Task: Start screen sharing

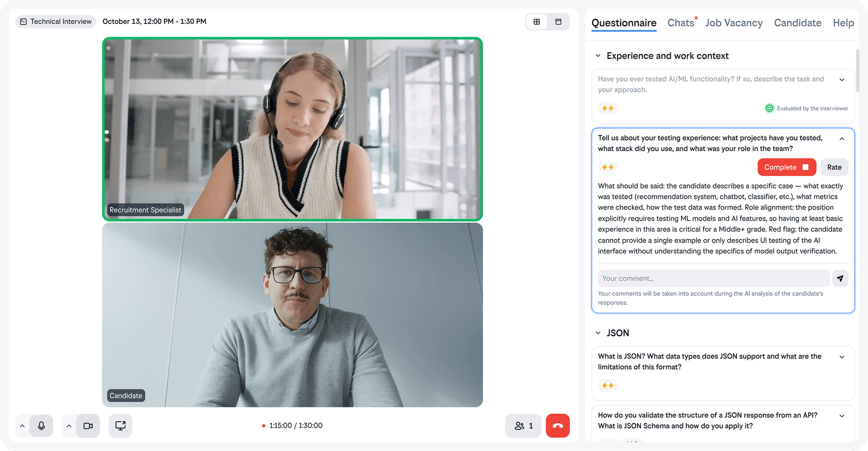Action: coord(120,426)
